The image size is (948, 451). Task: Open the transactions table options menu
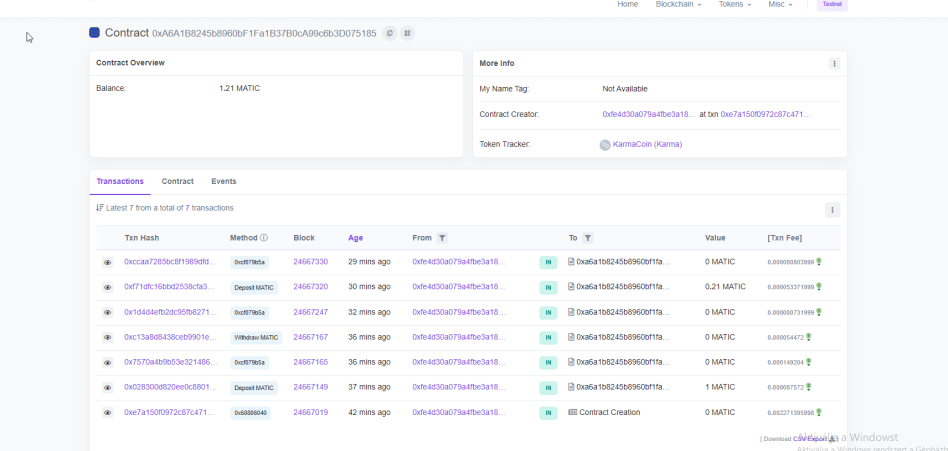pyautogui.click(x=832, y=210)
